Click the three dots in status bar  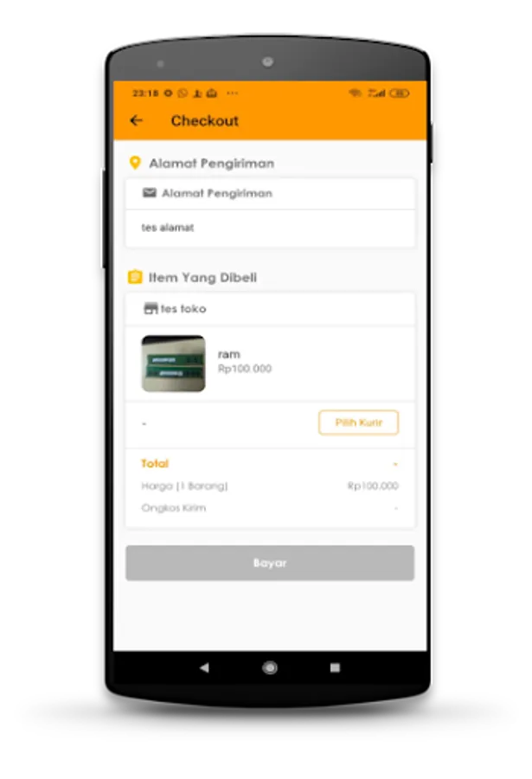tap(232, 93)
